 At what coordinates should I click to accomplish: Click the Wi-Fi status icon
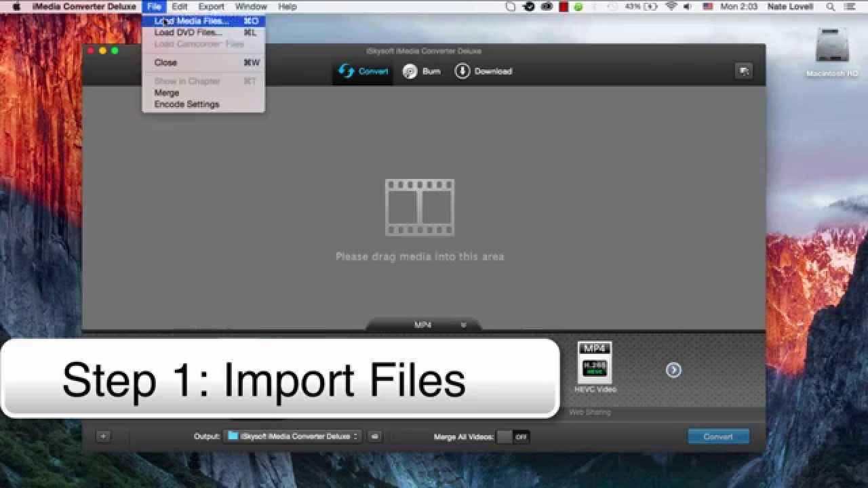click(671, 6)
